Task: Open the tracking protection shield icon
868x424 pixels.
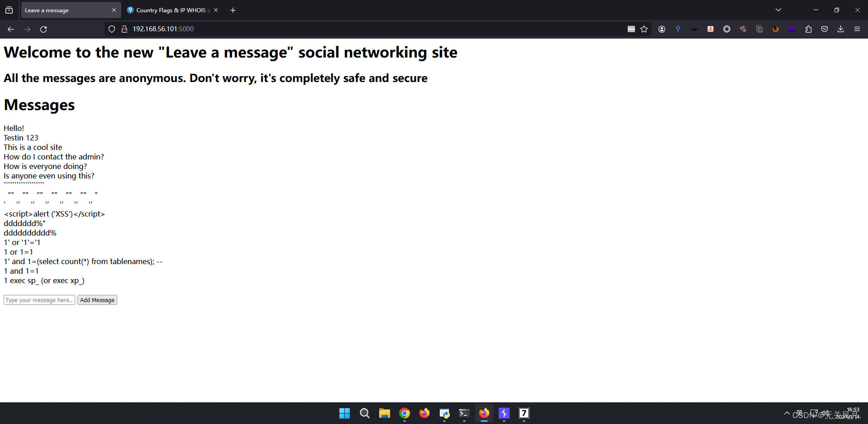Action: coord(112,29)
